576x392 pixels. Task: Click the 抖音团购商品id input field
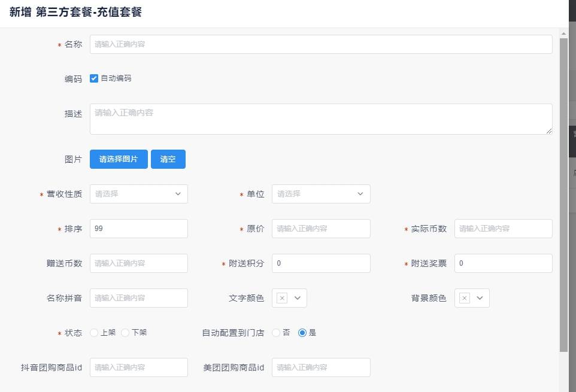click(138, 367)
